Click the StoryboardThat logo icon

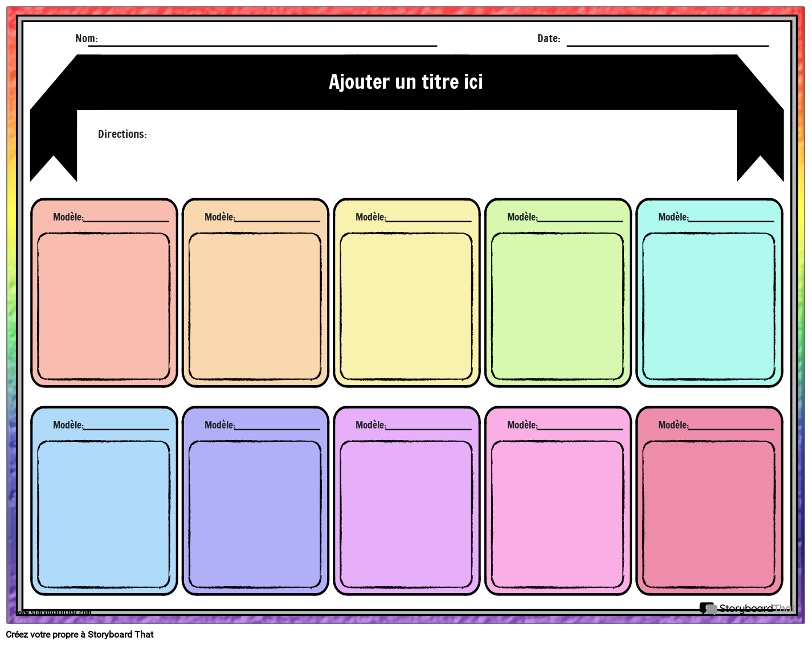click(708, 609)
